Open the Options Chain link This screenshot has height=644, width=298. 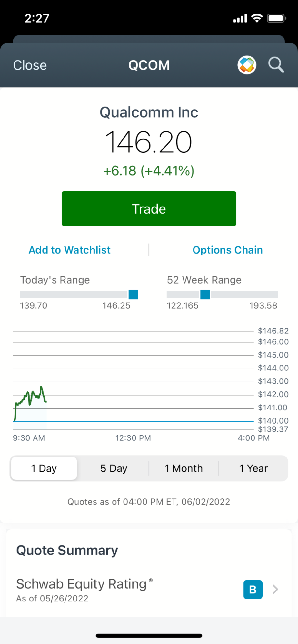point(228,250)
